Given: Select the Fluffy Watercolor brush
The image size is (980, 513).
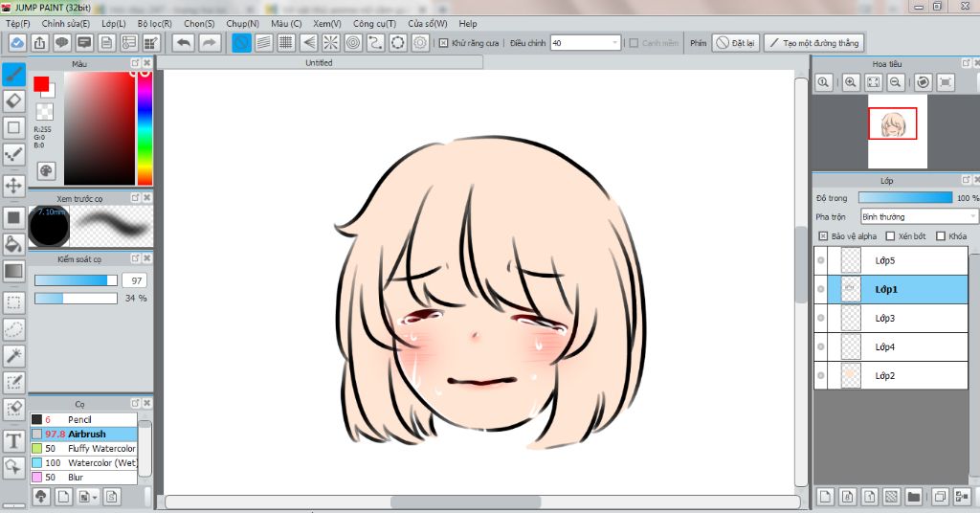Looking at the screenshot, I should point(83,449).
